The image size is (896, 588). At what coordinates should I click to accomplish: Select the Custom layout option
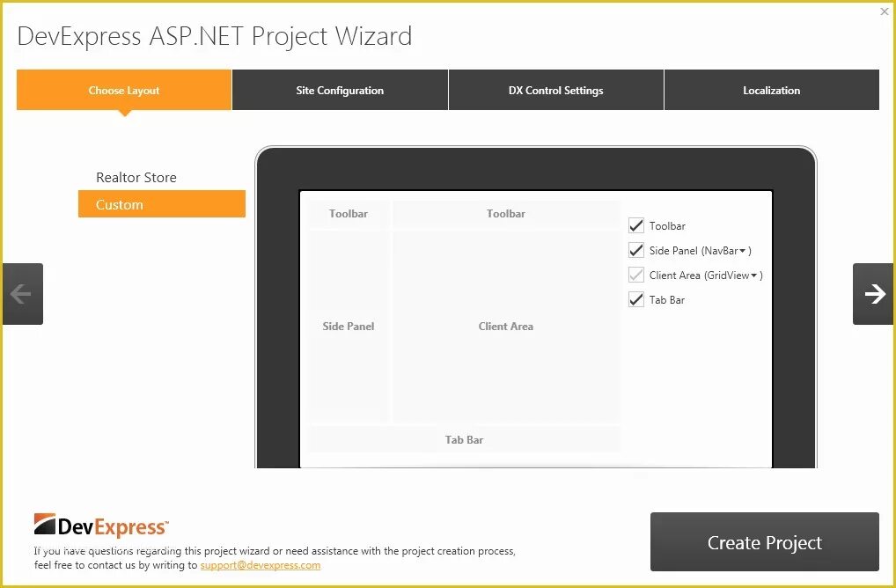coord(161,204)
